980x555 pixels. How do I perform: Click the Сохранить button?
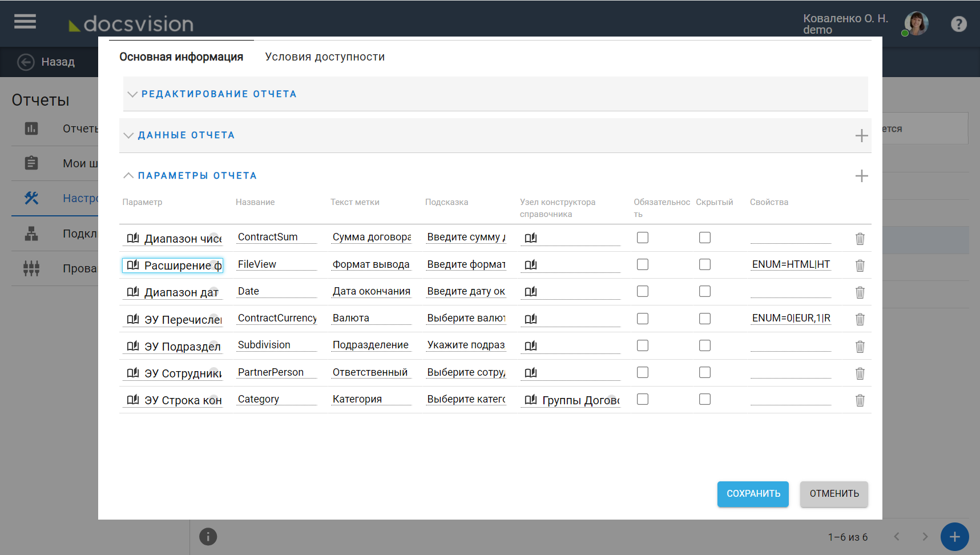(x=753, y=494)
